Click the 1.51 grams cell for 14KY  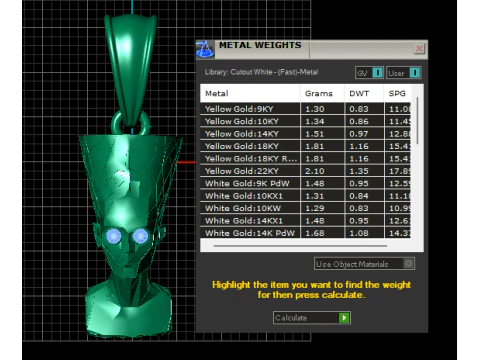pyautogui.click(x=322, y=134)
